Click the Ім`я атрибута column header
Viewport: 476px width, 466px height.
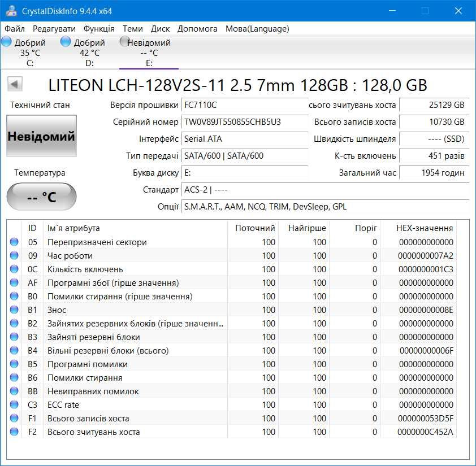tap(135, 228)
